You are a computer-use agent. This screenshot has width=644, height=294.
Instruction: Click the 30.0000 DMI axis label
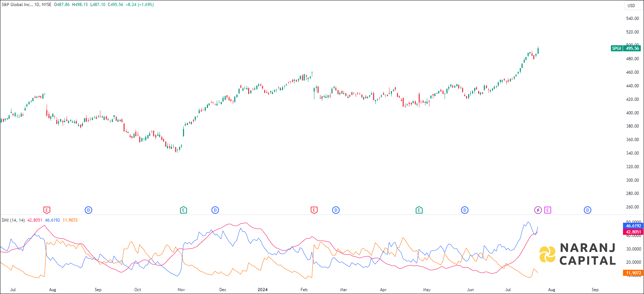[634, 249]
